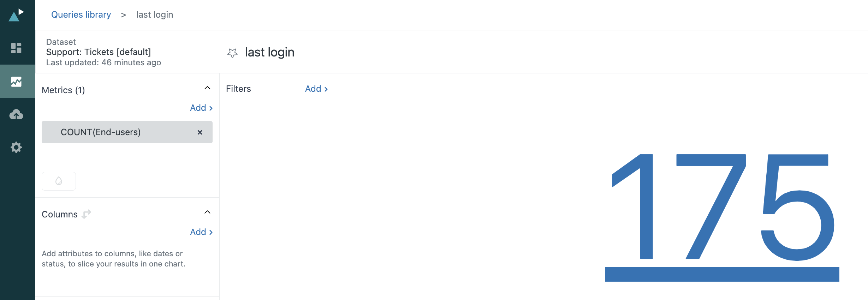This screenshot has height=300, width=868.
Task: Open the Dashboards icon in sidebar
Action: click(x=16, y=48)
